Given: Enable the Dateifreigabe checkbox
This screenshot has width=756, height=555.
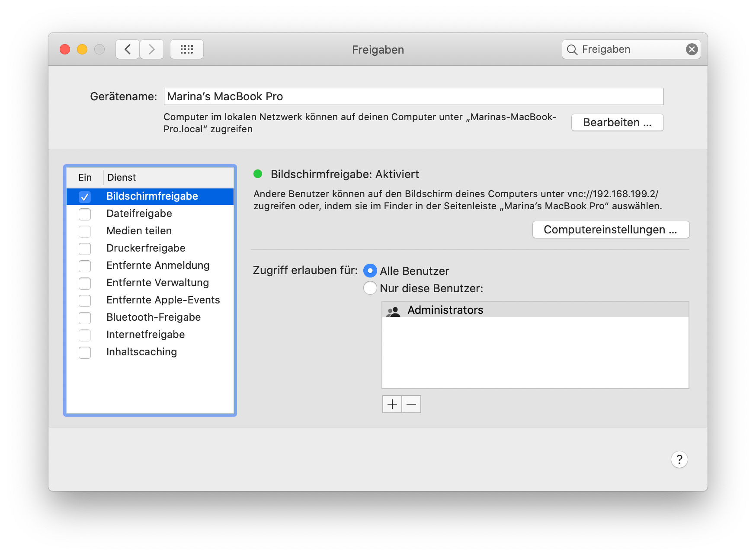Looking at the screenshot, I should (x=85, y=214).
